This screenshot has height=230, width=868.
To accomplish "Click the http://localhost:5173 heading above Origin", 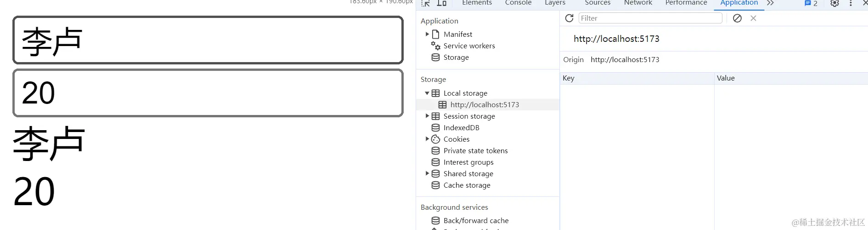I will point(616,39).
